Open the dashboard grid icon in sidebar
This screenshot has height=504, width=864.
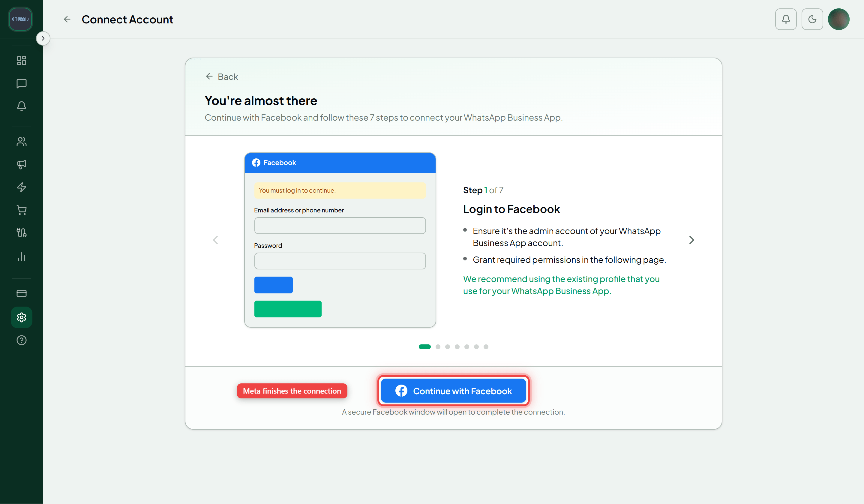21,61
